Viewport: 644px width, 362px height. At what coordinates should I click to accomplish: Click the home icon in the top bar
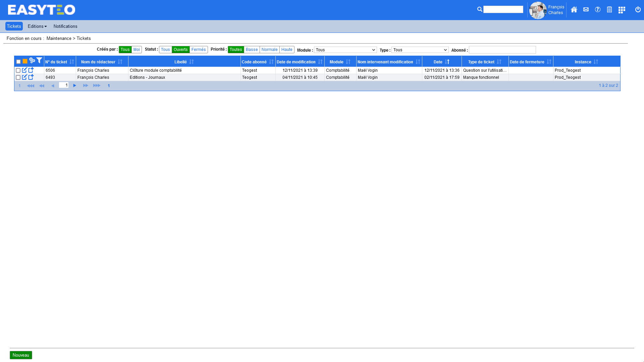point(574,9)
